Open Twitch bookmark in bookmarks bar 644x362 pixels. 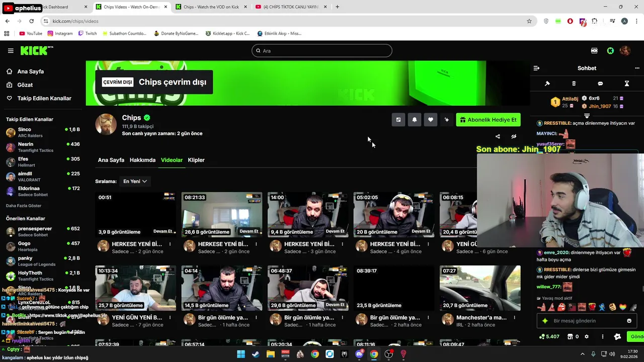click(88, 34)
